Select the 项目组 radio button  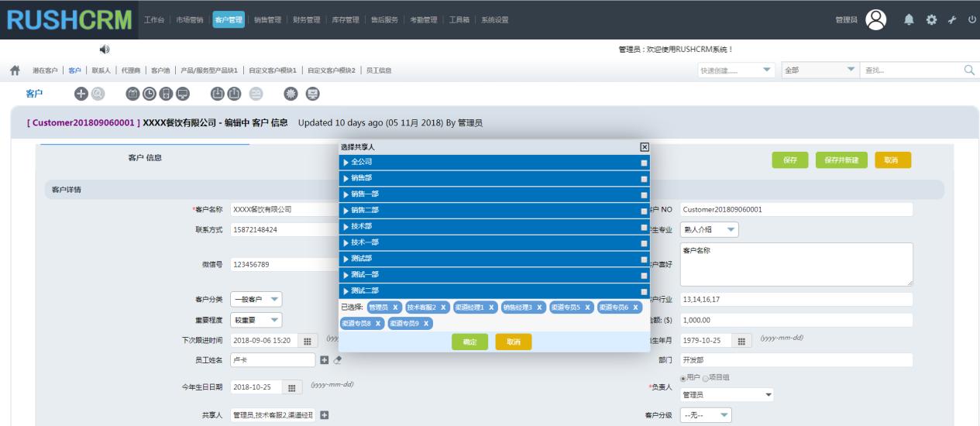(704, 378)
